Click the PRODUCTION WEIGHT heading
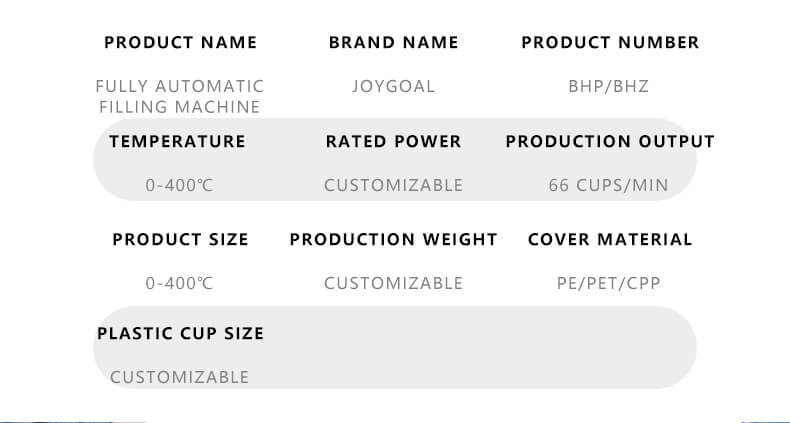Screen dimensions: 790x423 393,239
